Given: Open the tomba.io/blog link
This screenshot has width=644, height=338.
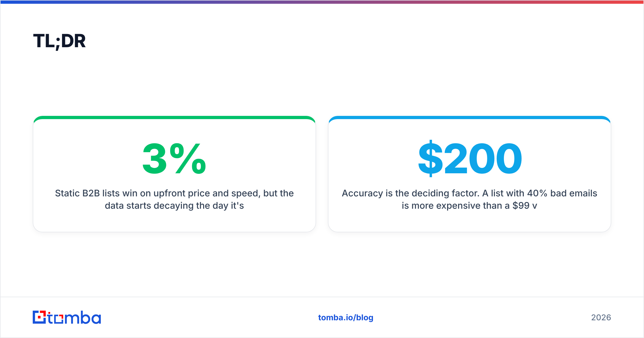Looking at the screenshot, I should coord(346,318).
